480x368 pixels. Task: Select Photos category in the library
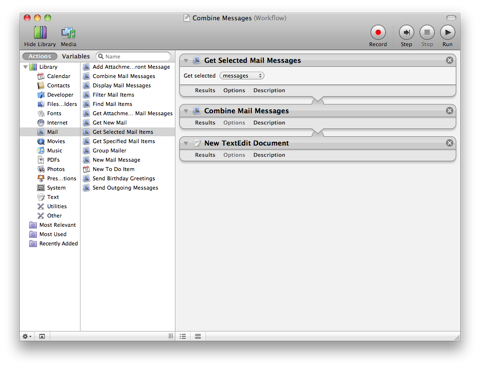pos(51,169)
